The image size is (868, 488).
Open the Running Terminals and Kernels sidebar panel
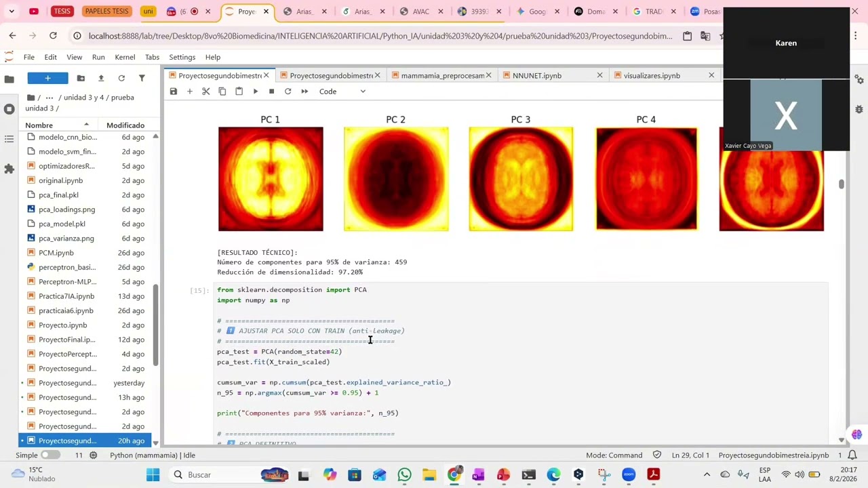[9, 109]
